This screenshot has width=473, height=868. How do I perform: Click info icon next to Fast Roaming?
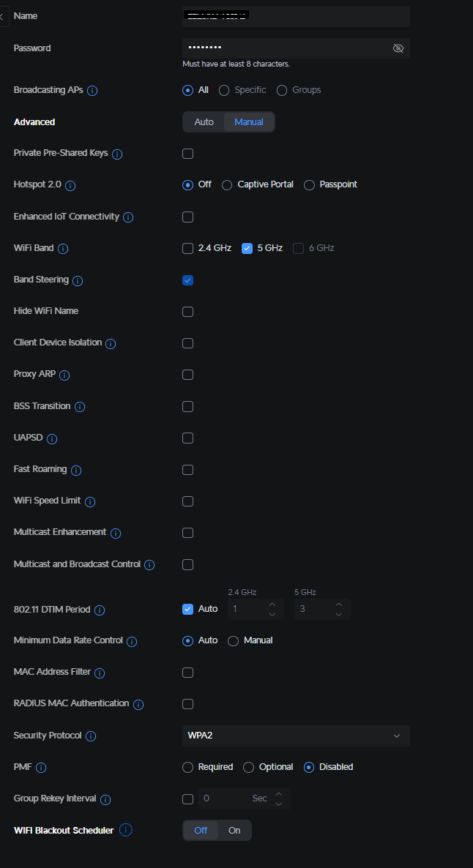point(76,470)
